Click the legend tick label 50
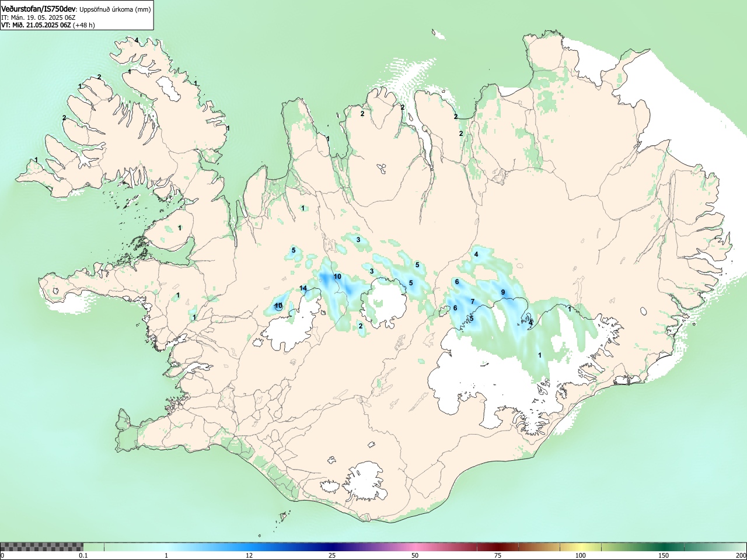This screenshot has width=747, height=560. pos(414,555)
